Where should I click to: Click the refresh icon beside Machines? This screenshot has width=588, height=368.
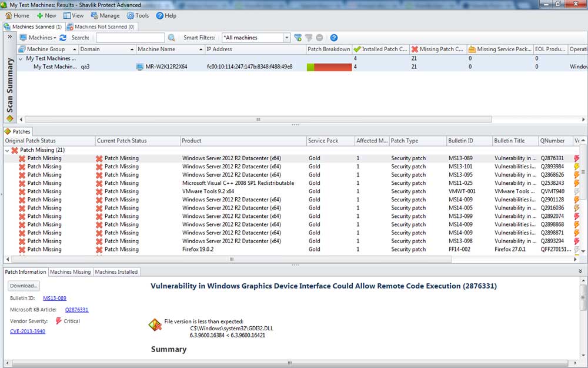63,38
